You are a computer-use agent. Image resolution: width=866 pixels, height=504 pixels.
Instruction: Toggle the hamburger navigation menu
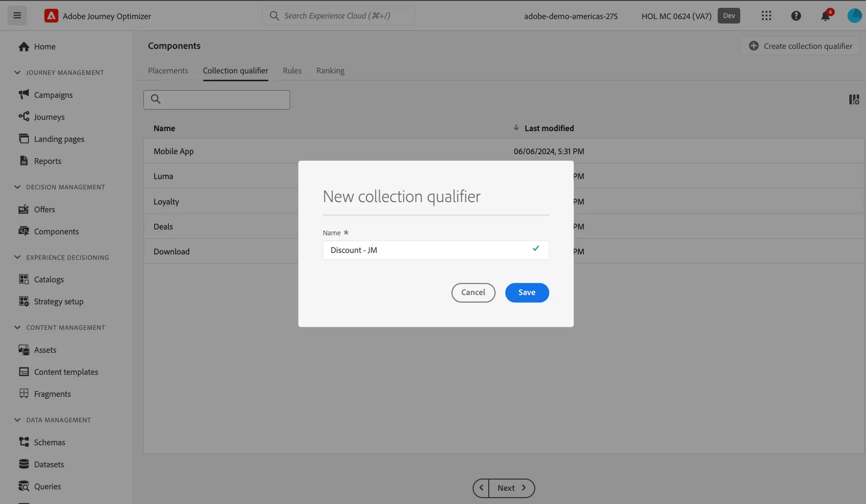point(17,16)
